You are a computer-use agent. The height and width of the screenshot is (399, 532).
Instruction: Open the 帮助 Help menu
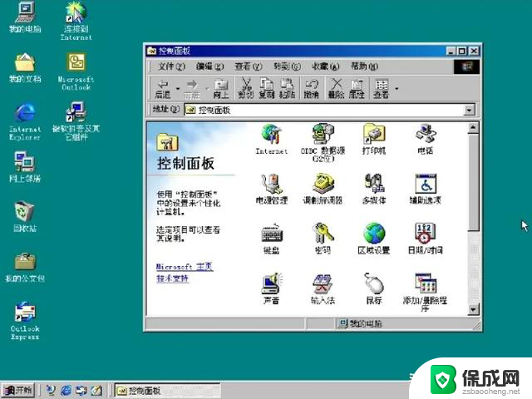point(364,66)
